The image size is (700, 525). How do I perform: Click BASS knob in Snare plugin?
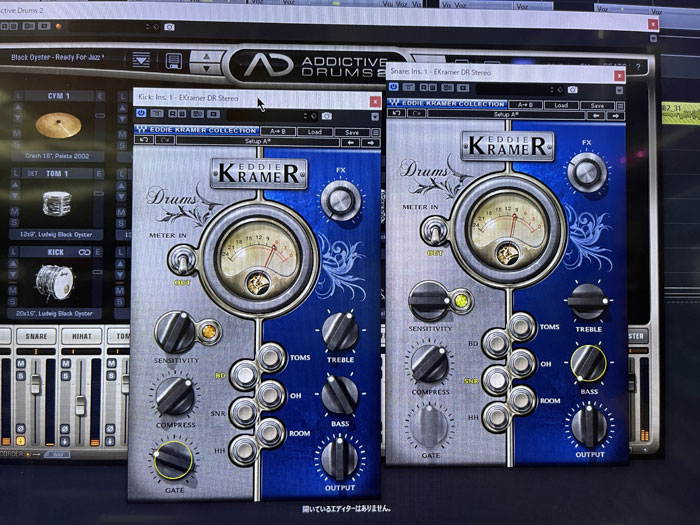[589, 363]
